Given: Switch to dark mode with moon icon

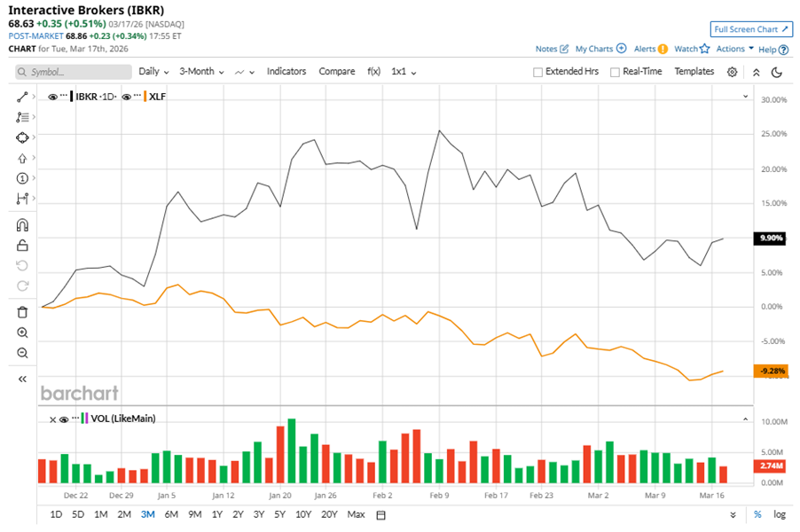Looking at the screenshot, I should 777,72.
